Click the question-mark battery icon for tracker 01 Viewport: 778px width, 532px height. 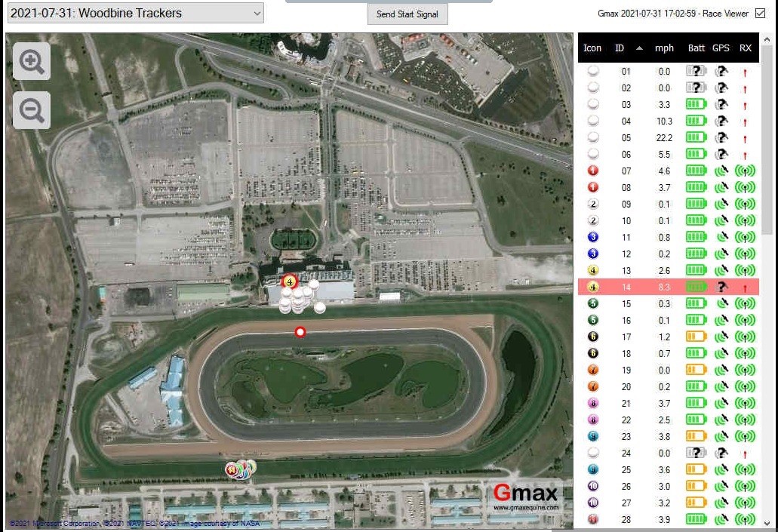(x=695, y=71)
